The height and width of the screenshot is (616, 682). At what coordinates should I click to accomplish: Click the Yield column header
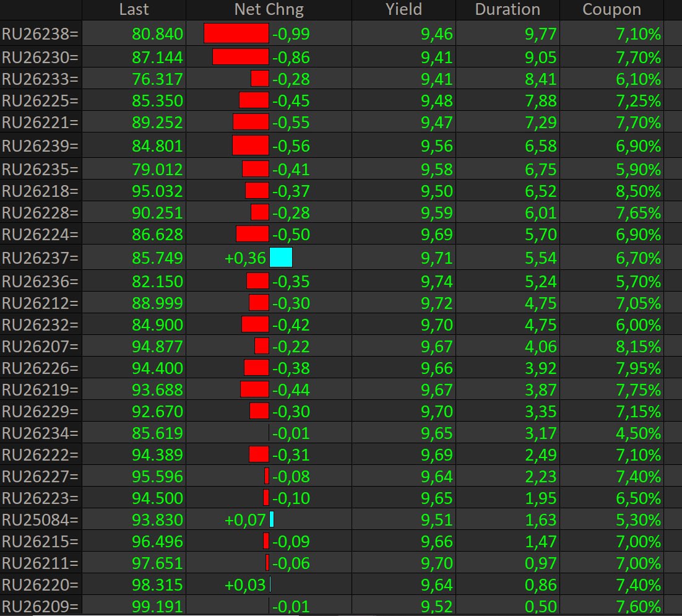point(404,9)
